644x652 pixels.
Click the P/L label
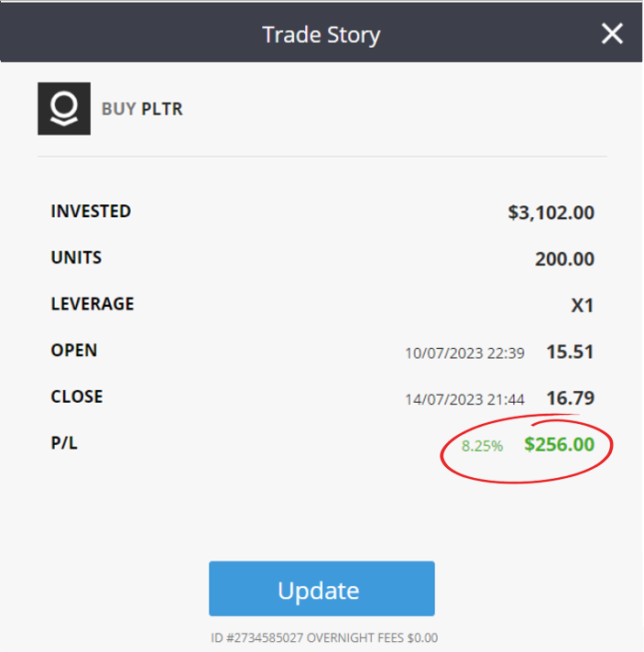click(x=64, y=443)
